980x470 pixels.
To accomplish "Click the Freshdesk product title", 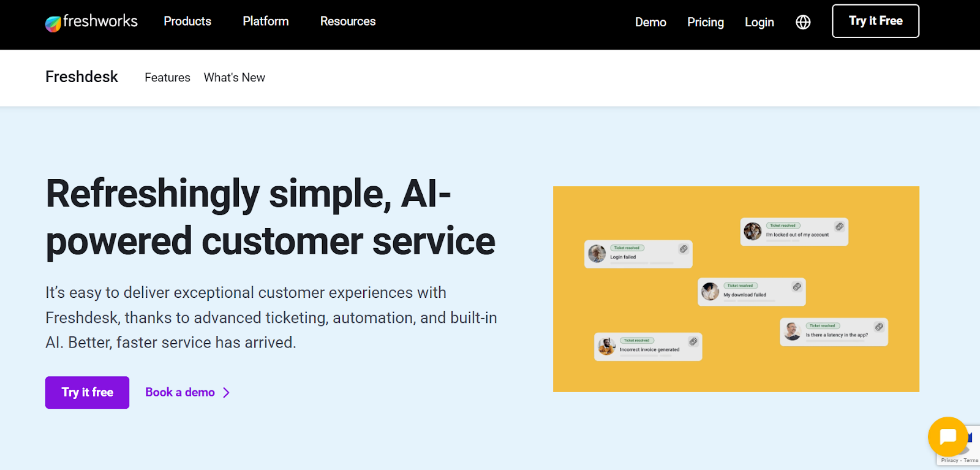I will point(81,77).
